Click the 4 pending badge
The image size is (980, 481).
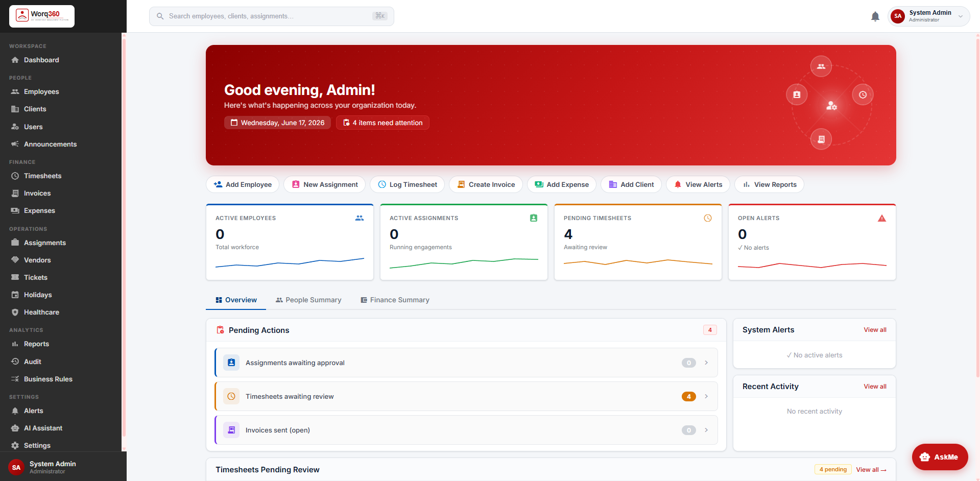833,470
